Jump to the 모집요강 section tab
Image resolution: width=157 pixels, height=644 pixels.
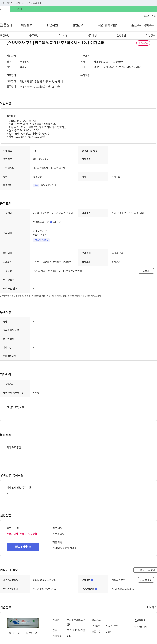point(5,35)
